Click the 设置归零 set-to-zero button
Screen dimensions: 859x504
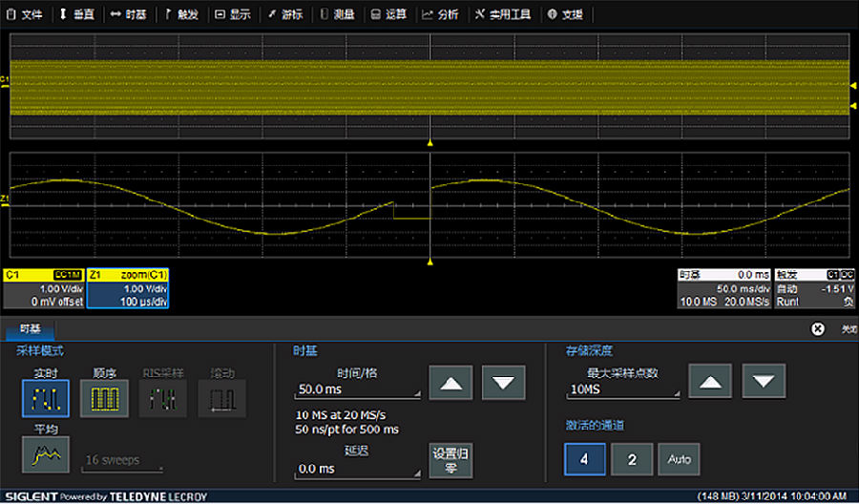(x=450, y=459)
